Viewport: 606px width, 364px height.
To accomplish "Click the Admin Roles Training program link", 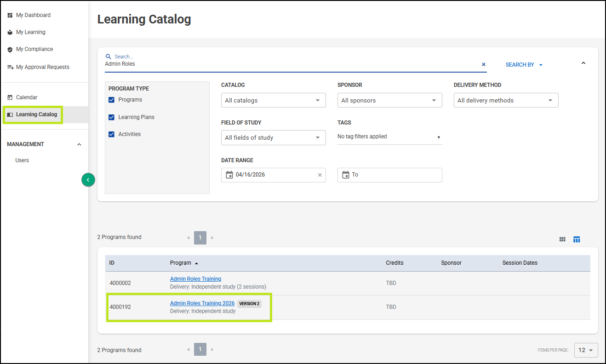I will coord(195,279).
